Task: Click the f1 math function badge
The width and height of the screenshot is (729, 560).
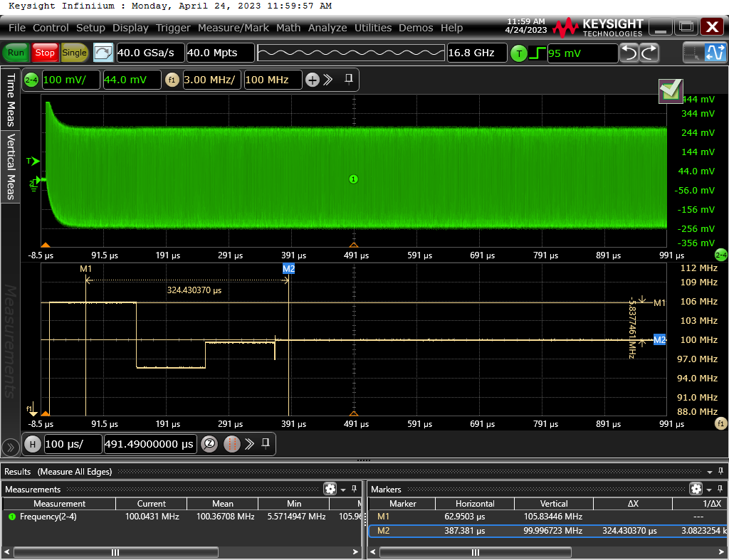Action: coord(172,80)
